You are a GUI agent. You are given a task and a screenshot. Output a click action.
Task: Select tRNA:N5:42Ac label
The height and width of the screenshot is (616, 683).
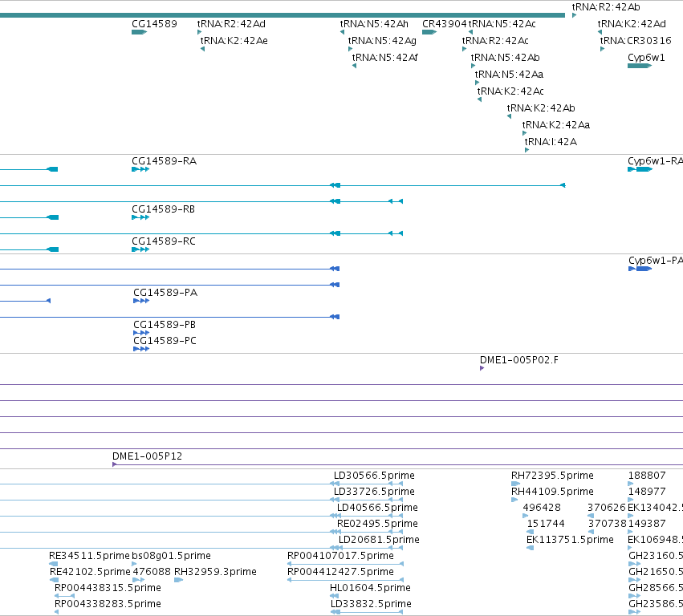[502, 24]
